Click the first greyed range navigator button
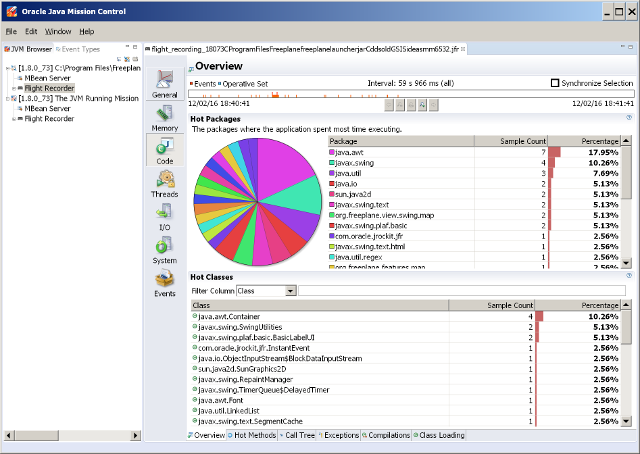Image resolution: width=640 pixels, height=454 pixels. tap(389, 105)
